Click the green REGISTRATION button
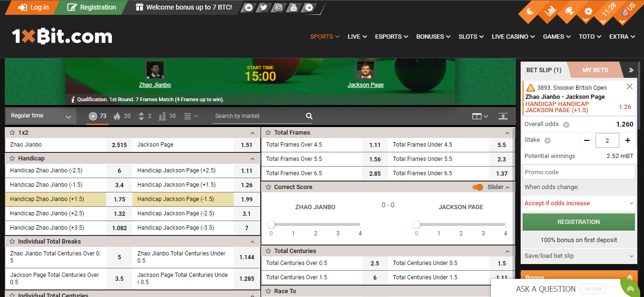The height and width of the screenshot is (297, 644). coord(579,222)
